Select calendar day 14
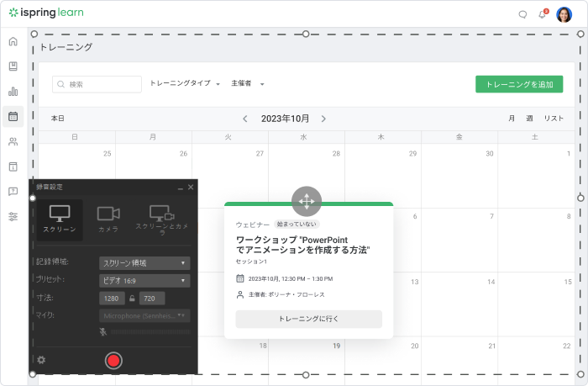The width and height of the screenshot is (588, 386). (491, 282)
